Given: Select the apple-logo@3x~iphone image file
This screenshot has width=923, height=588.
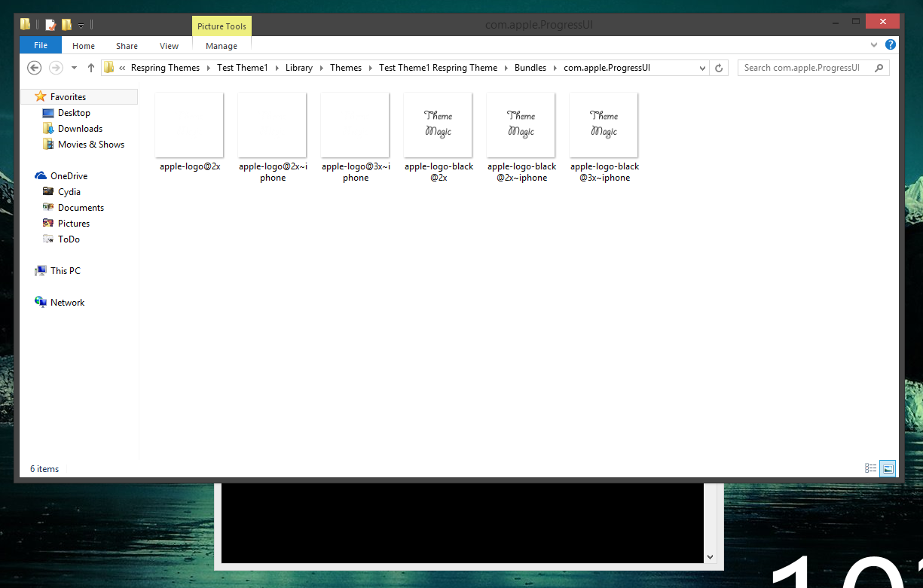Looking at the screenshot, I should pos(355,138).
